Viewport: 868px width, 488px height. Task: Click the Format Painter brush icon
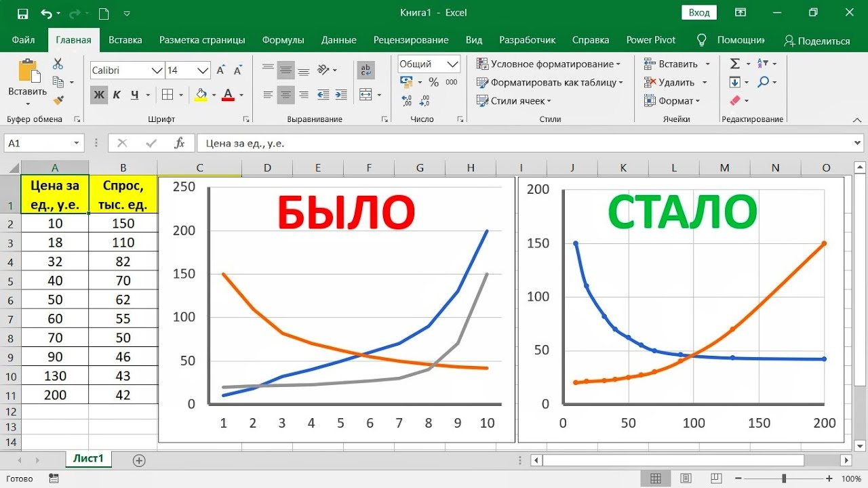pos(58,100)
